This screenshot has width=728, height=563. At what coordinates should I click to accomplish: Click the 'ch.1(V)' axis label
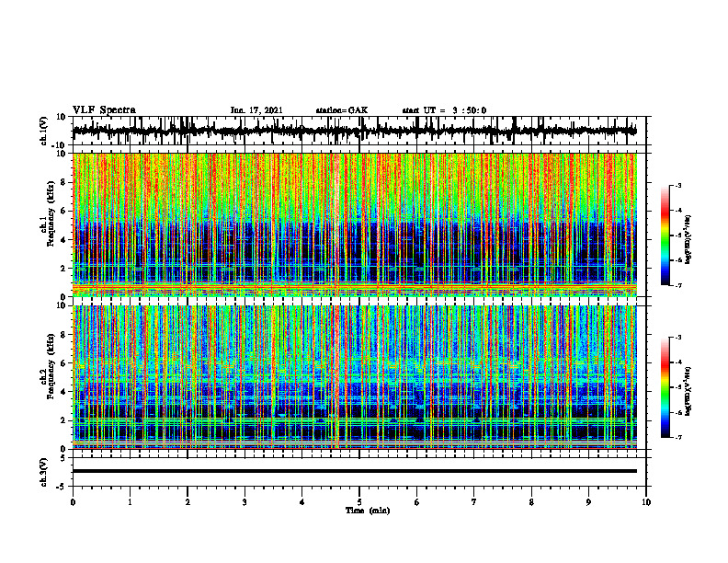44,131
